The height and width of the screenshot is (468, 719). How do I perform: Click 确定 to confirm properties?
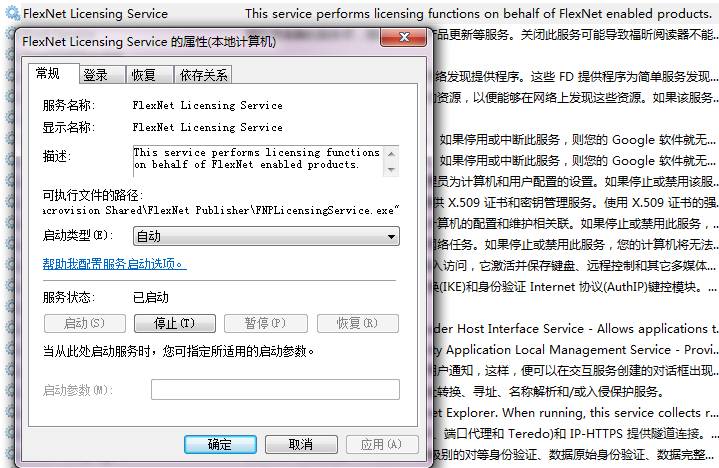click(220, 444)
